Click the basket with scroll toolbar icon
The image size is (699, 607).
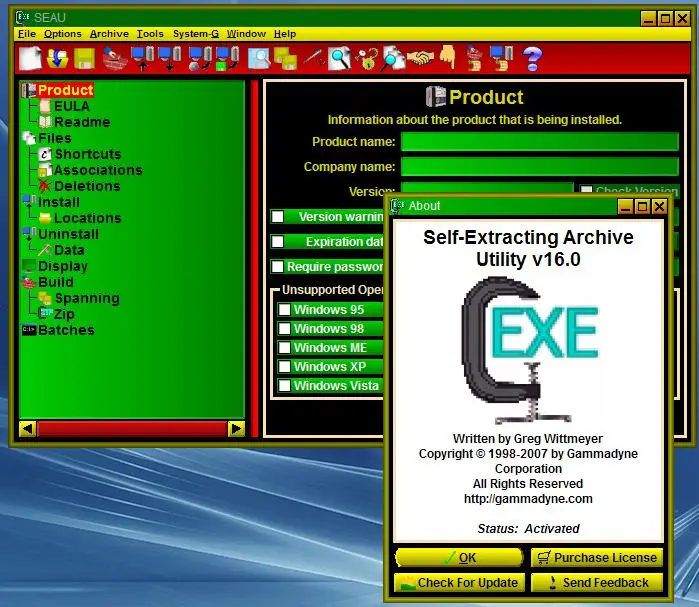pyautogui.click(x=474, y=58)
